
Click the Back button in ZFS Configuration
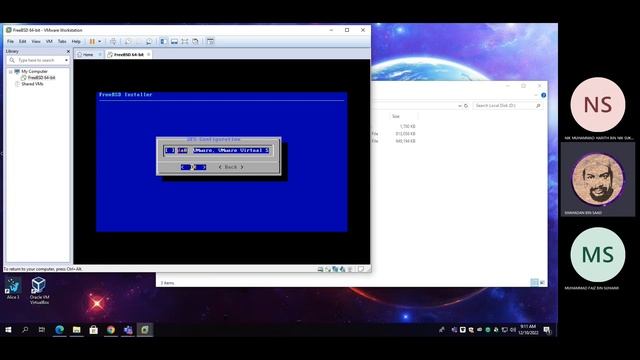pyautogui.click(x=231, y=167)
